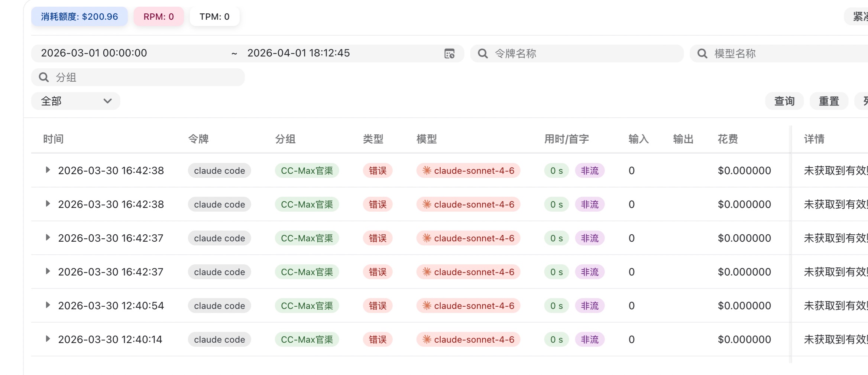The height and width of the screenshot is (375, 868).
Task: Click the start date 2026-03-01 00:00:00
Action: [x=94, y=53]
